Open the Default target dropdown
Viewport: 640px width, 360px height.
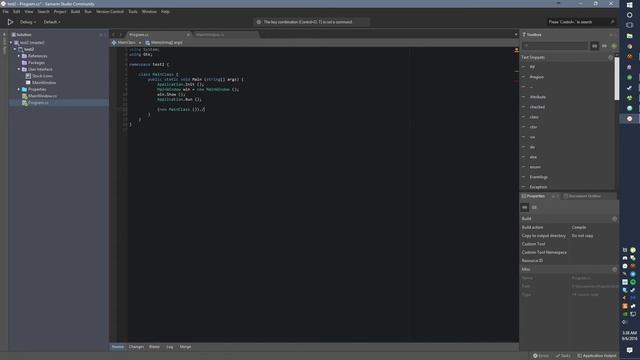click(x=52, y=22)
